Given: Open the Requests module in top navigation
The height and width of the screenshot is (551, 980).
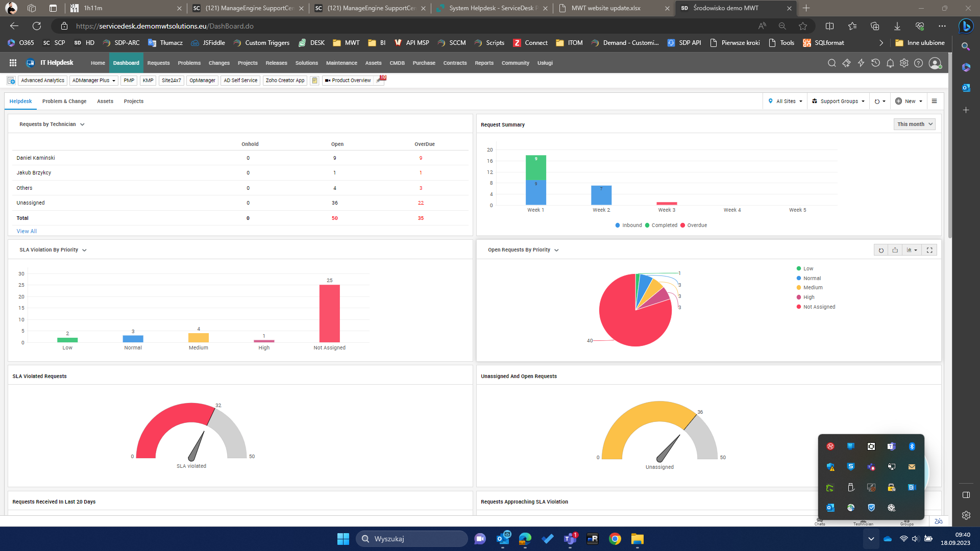Looking at the screenshot, I should click(x=158, y=63).
